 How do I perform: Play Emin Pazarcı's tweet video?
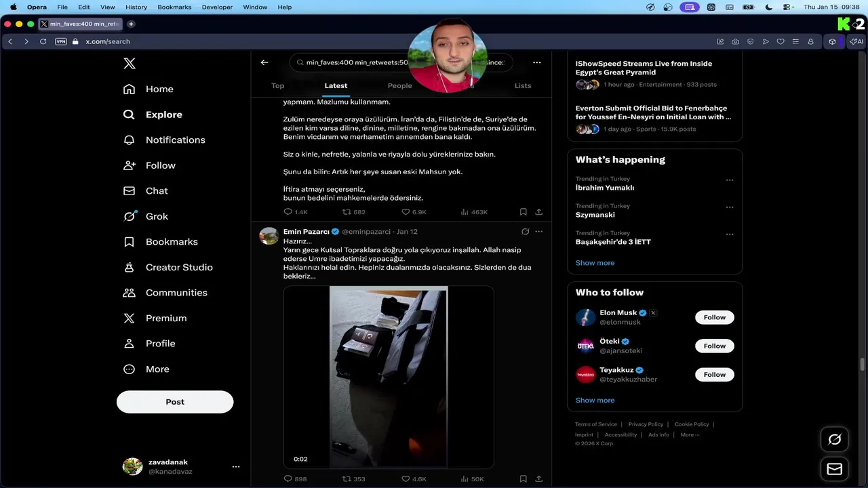(x=389, y=377)
